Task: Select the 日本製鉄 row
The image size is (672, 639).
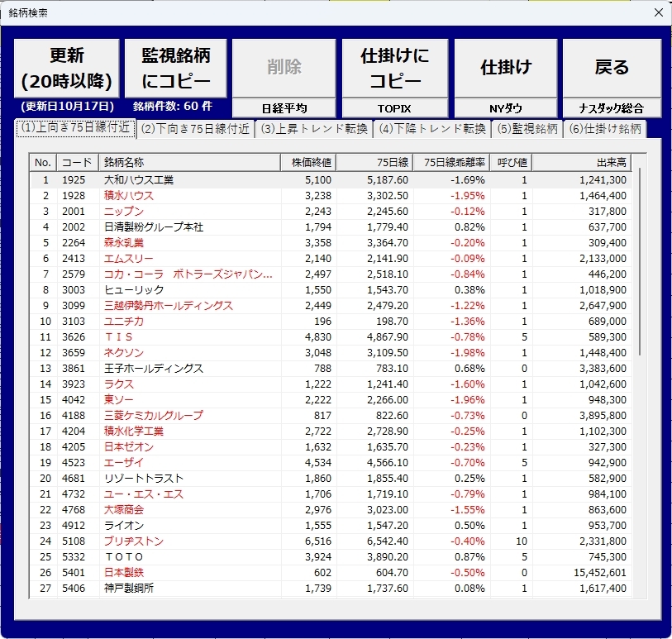Action: click(331, 573)
